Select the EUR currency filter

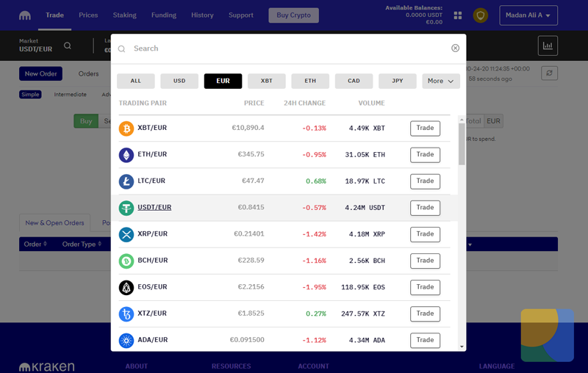tap(223, 81)
